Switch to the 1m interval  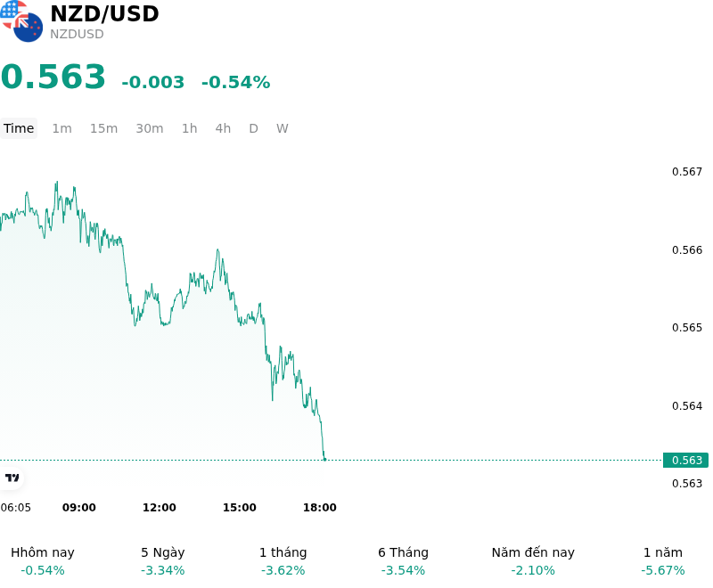point(61,128)
